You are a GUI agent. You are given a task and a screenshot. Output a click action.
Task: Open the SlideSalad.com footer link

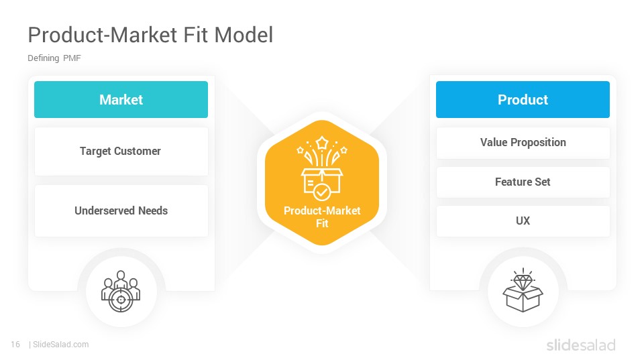pyautogui.click(x=60, y=345)
